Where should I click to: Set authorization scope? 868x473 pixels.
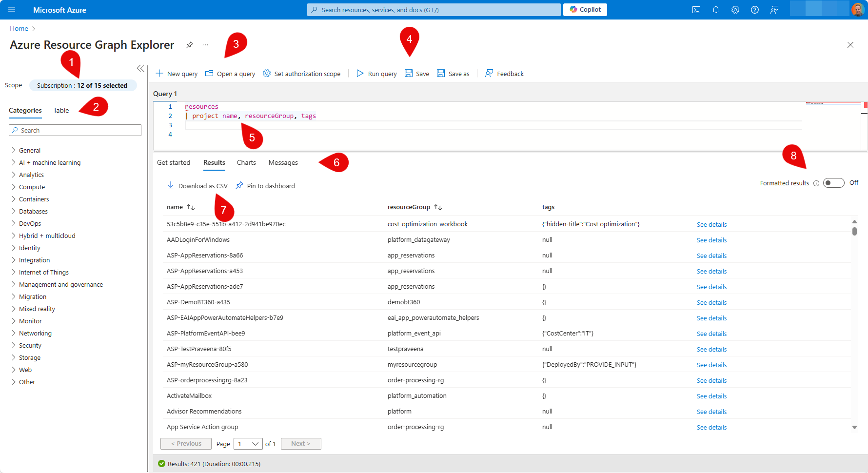pyautogui.click(x=302, y=73)
